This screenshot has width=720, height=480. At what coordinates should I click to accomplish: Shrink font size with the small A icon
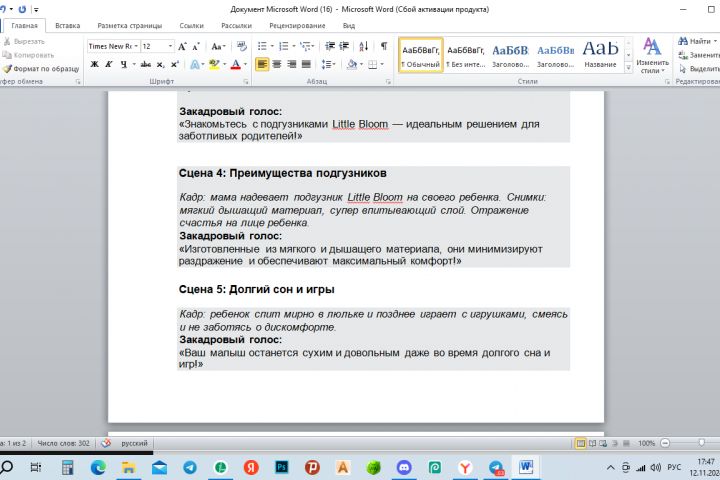[196, 46]
